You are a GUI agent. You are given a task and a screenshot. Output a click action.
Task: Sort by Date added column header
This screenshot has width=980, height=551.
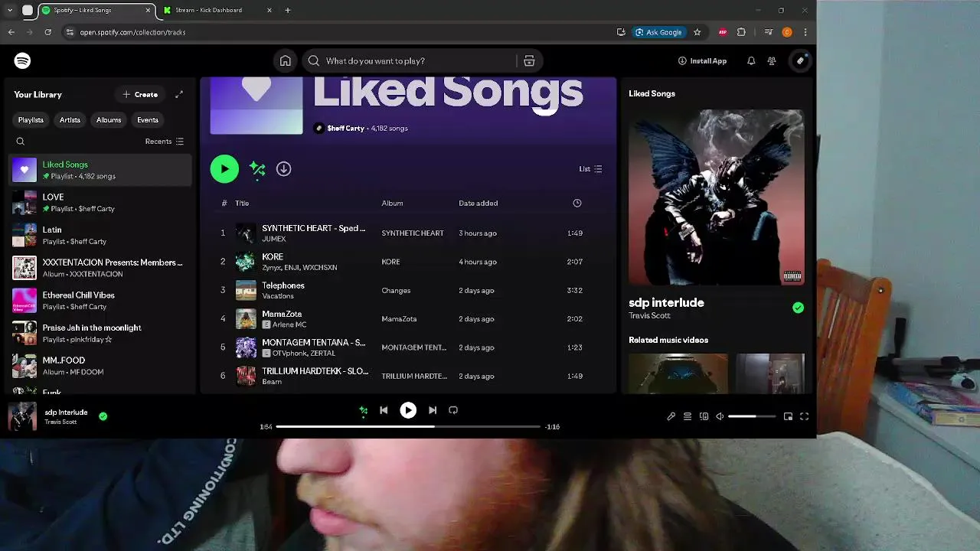click(478, 204)
